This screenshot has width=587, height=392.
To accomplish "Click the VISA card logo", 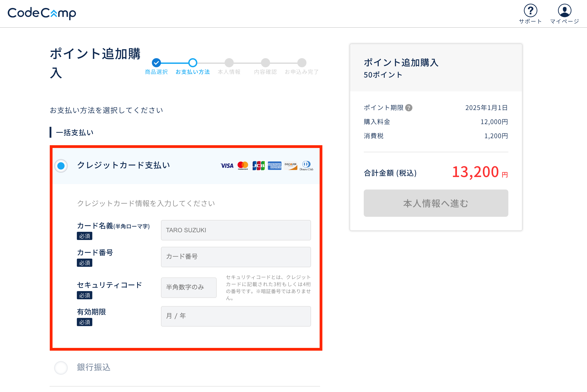I will click(x=227, y=165).
